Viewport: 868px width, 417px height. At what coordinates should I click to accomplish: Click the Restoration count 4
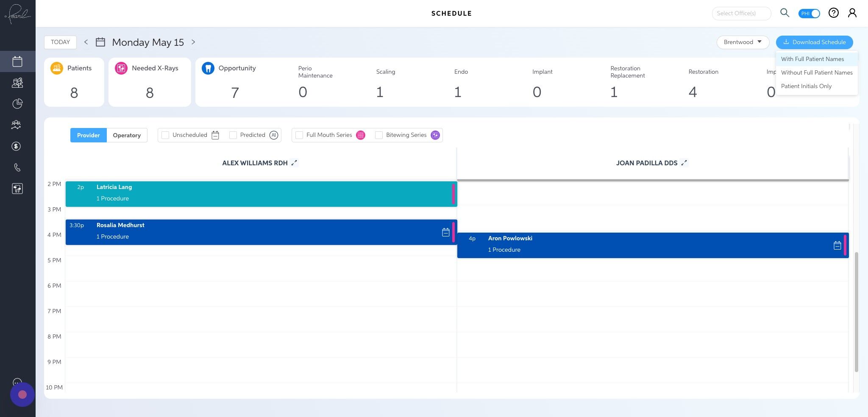(693, 92)
